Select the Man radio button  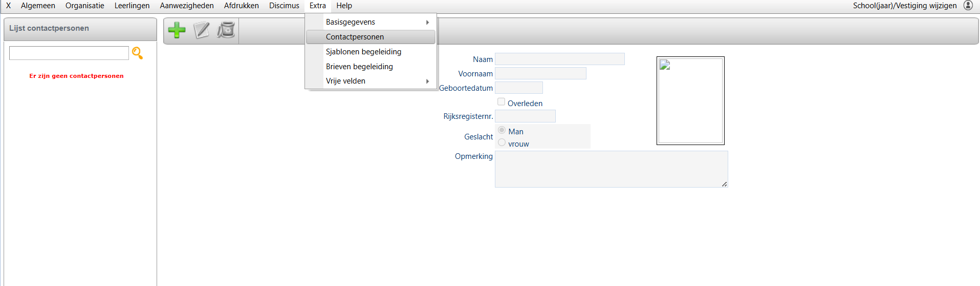(x=502, y=130)
